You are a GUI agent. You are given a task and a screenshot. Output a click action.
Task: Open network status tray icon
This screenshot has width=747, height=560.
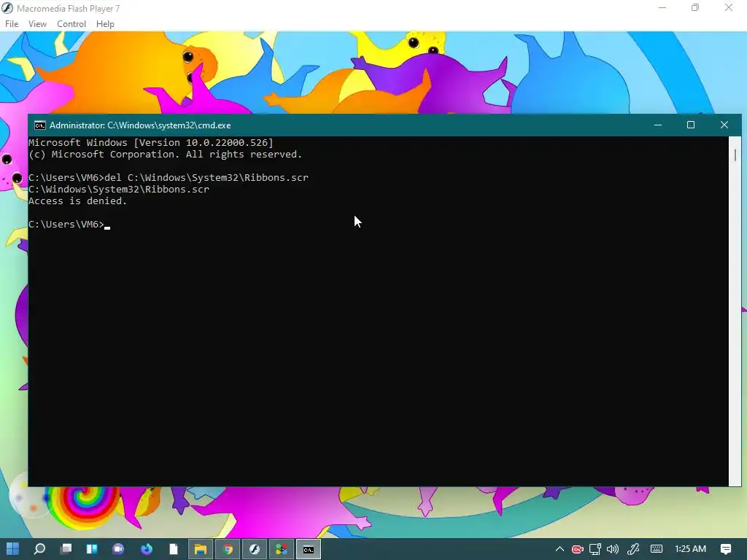(595, 550)
